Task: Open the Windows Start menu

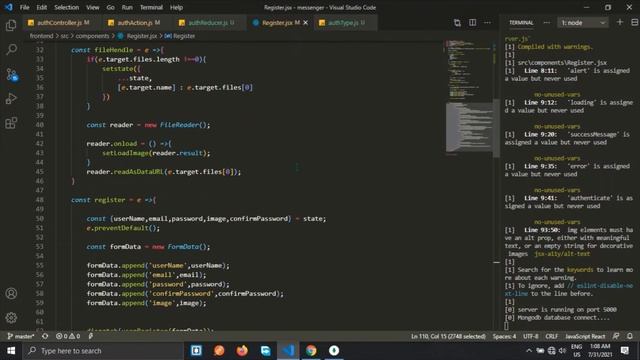Action: tap(11, 351)
